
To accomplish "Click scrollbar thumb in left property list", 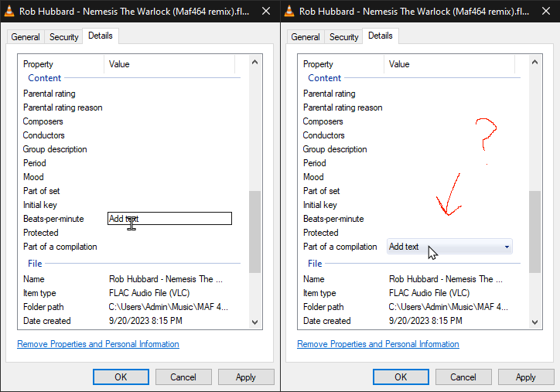I will [254, 232].
